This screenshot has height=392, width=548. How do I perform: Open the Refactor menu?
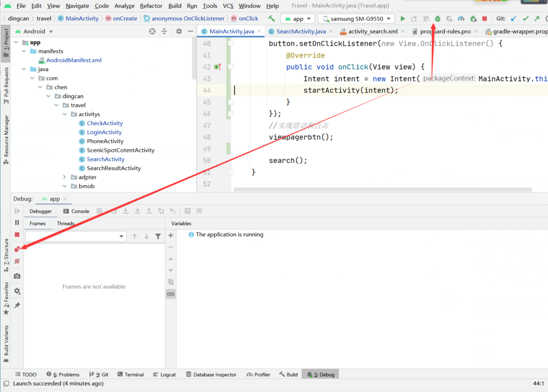(151, 6)
